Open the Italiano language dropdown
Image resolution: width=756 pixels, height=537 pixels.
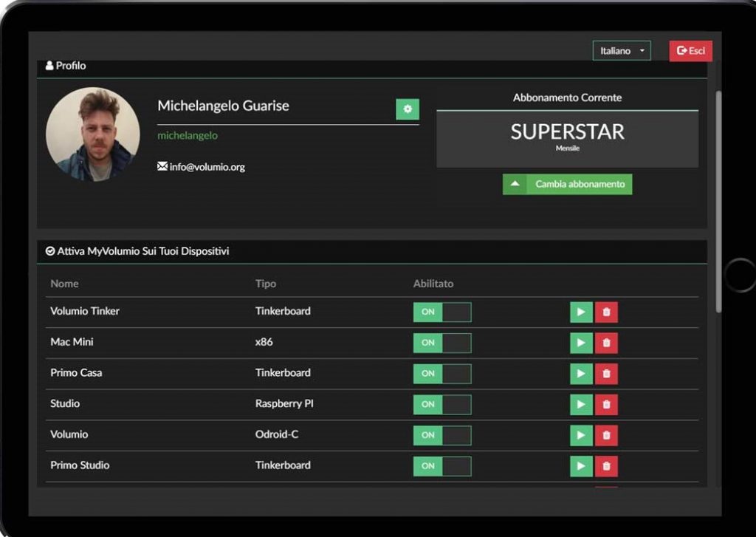click(x=622, y=51)
